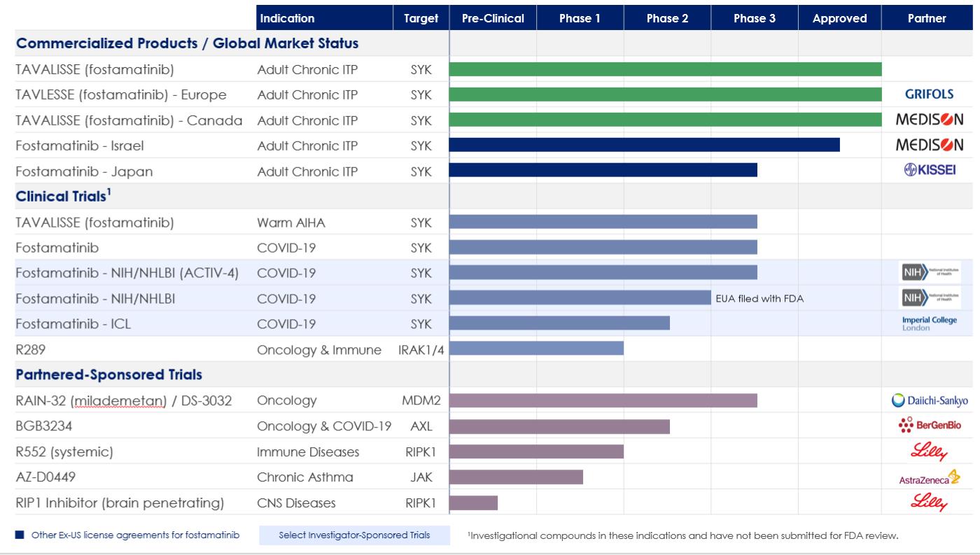
Task: Select the KISSEI partner logo
Action: [x=930, y=170]
